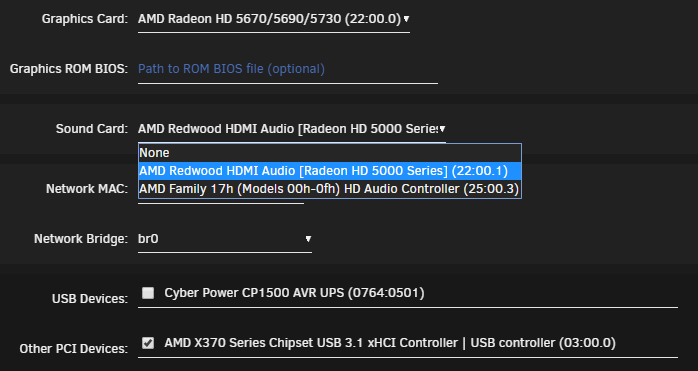This screenshot has width=698, height=371.
Task: Select AMD Redwood HDMI Audio (22:00.1) option
Action: pyautogui.click(x=329, y=171)
